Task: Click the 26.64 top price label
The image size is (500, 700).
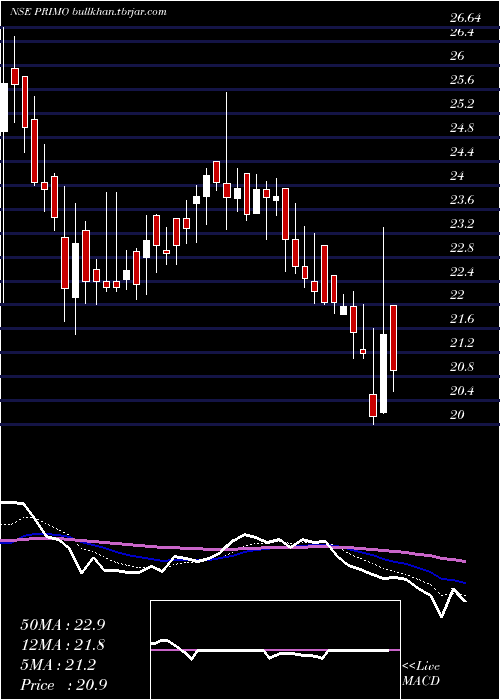Action: point(466,18)
